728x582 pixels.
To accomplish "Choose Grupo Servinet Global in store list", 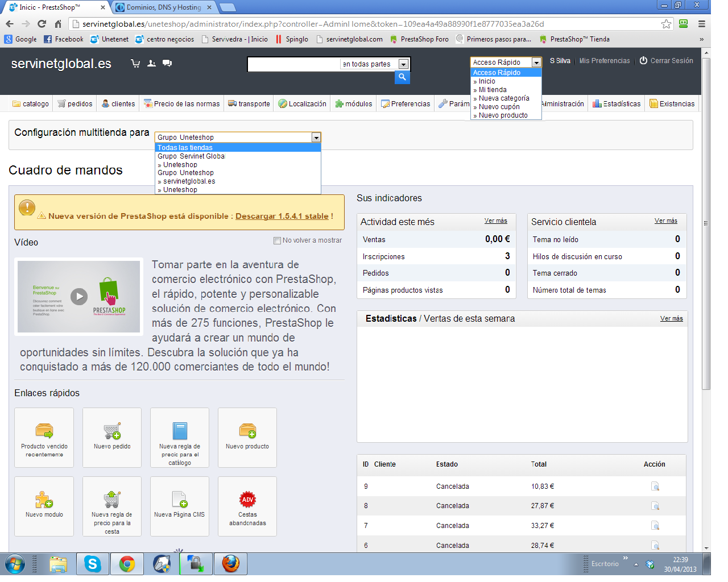I will [x=238, y=156].
